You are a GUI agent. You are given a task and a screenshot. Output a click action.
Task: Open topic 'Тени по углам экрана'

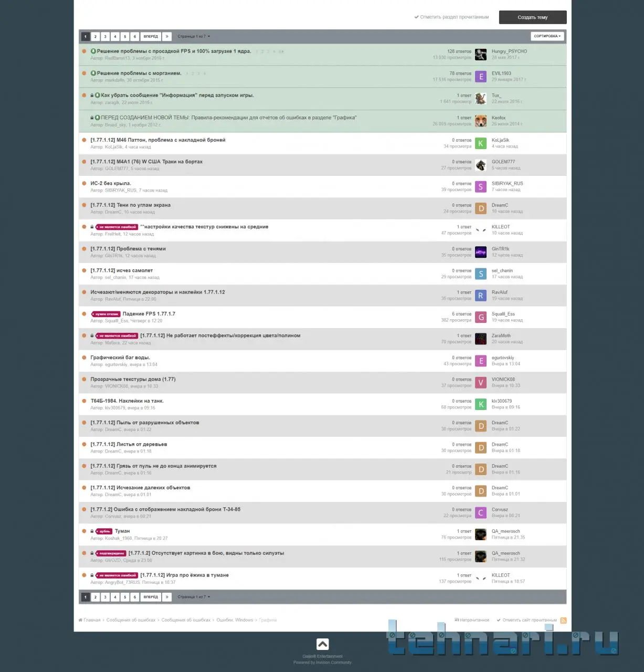tap(131, 205)
